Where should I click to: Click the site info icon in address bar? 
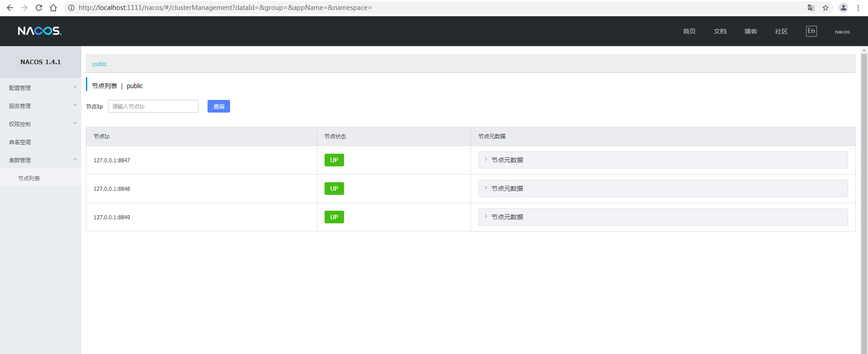71,8
